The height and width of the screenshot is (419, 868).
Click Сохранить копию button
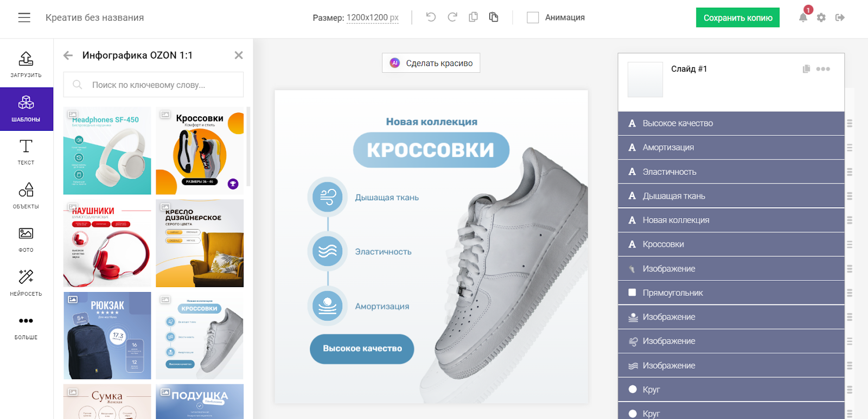coord(738,17)
